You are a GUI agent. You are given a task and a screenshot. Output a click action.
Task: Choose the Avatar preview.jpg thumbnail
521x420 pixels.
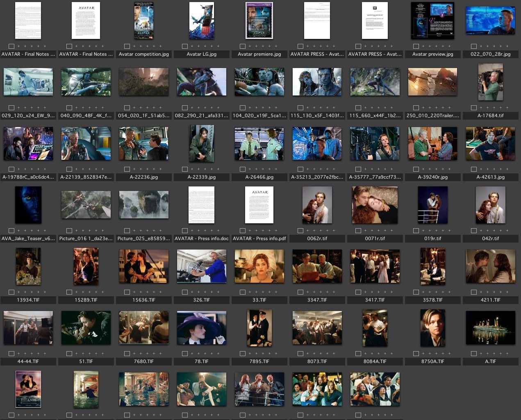pos(432,20)
